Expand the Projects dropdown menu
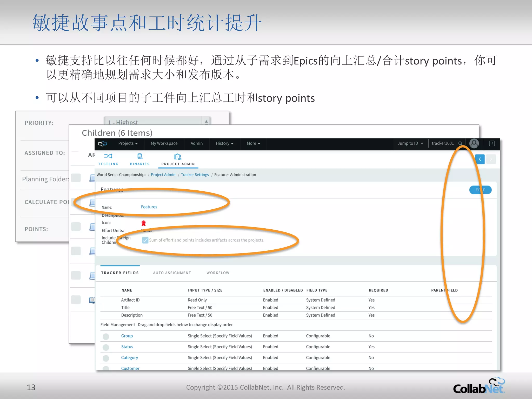Screen dimensions: 532x399 [x=128, y=143]
